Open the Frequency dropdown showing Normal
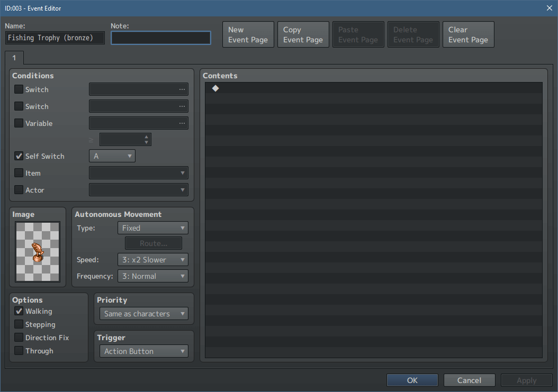Image resolution: width=558 pixels, height=392 pixels. pyautogui.click(x=152, y=276)
